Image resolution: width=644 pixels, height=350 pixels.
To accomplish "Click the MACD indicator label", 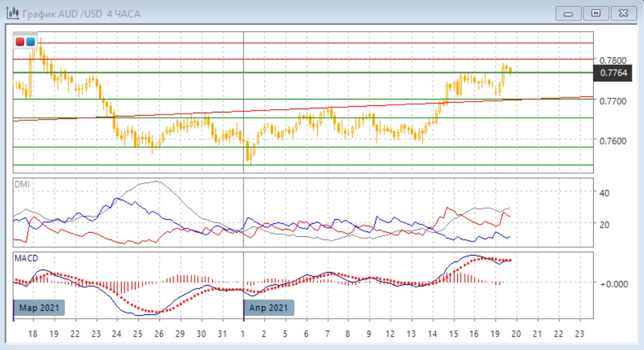I will pyautogui.click(x=26, y=258).
